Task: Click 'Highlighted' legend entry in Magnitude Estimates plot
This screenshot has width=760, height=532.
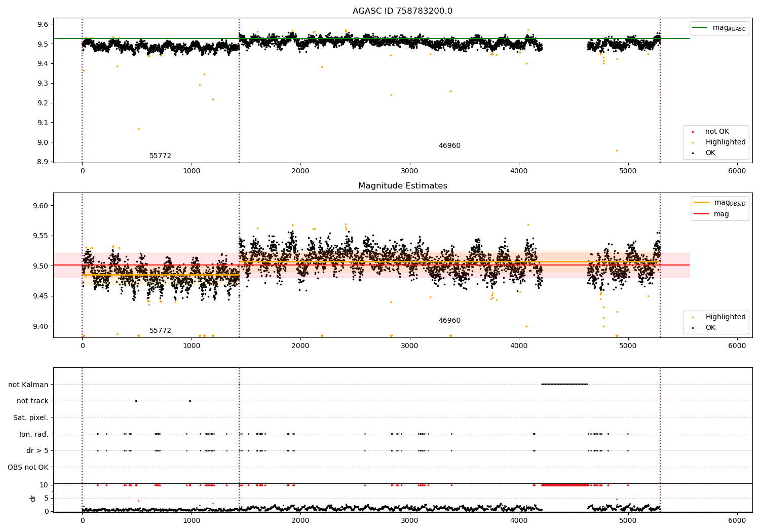Action: pyautogui.click(x=726, y=317)
